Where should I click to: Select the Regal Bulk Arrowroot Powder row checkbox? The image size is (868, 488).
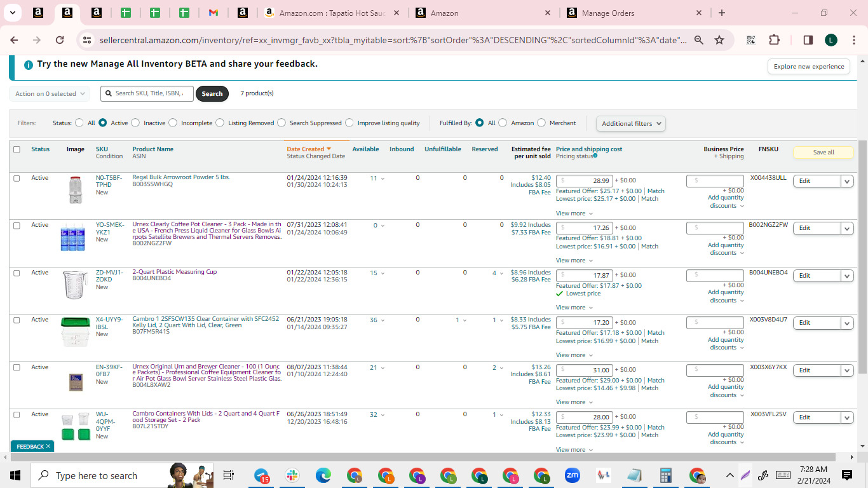click(17, 178)
